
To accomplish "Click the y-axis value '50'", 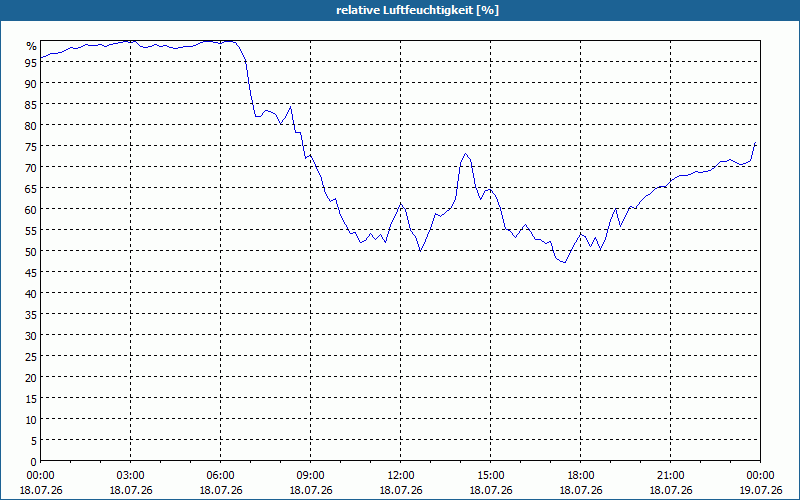I will 31,252.
